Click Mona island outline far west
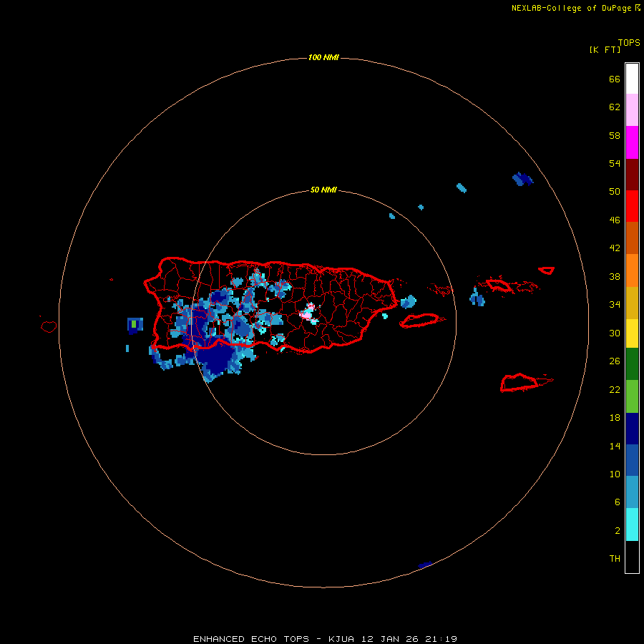This screenshot has height=644, width=644. (x=49, y=326)
